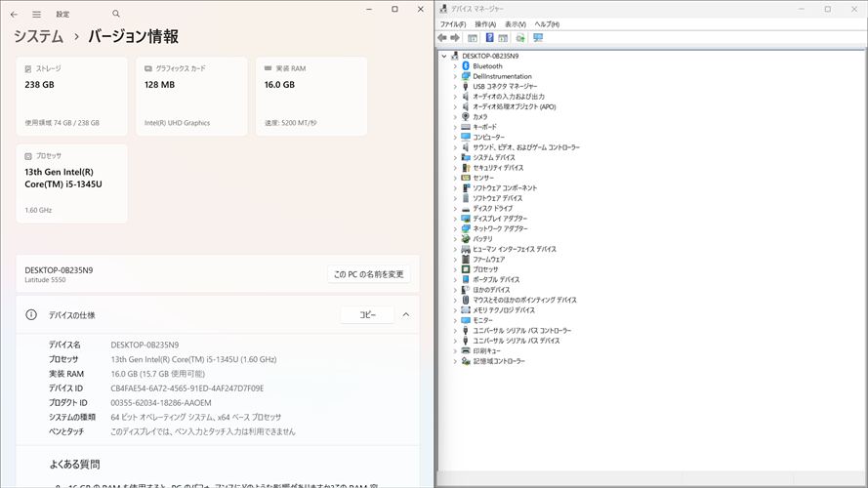
Task: Click the update driver toolbar icon
Action: (x=520, y=38)
